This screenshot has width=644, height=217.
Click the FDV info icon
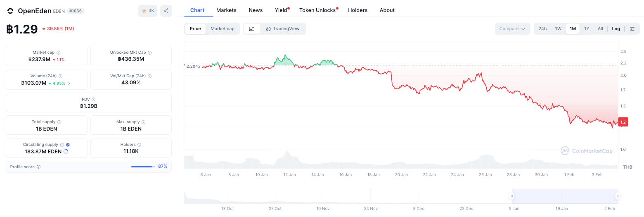[x=93, y=99]
